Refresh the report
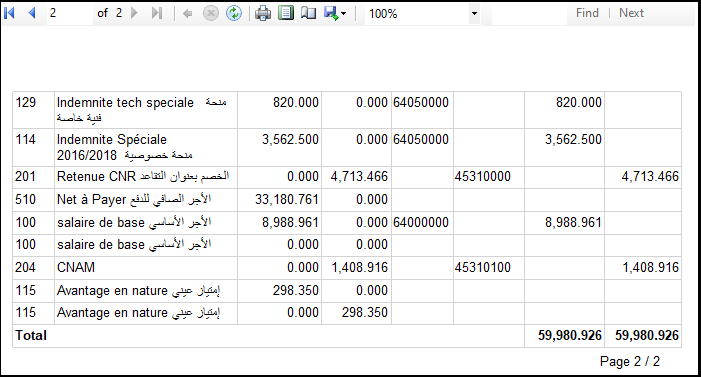This screenshot has width=701, height=377. 234,13
